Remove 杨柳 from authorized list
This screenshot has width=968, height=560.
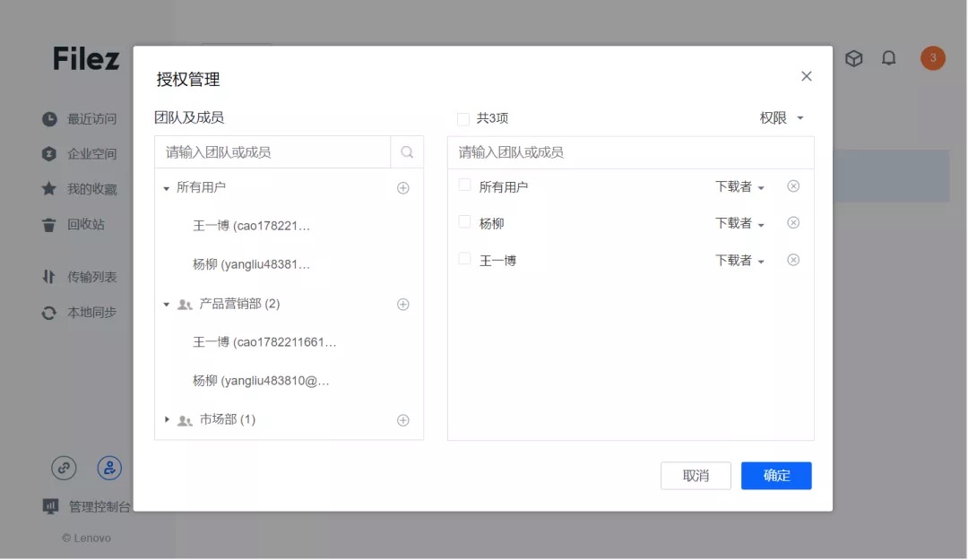[x=793, y=223]
